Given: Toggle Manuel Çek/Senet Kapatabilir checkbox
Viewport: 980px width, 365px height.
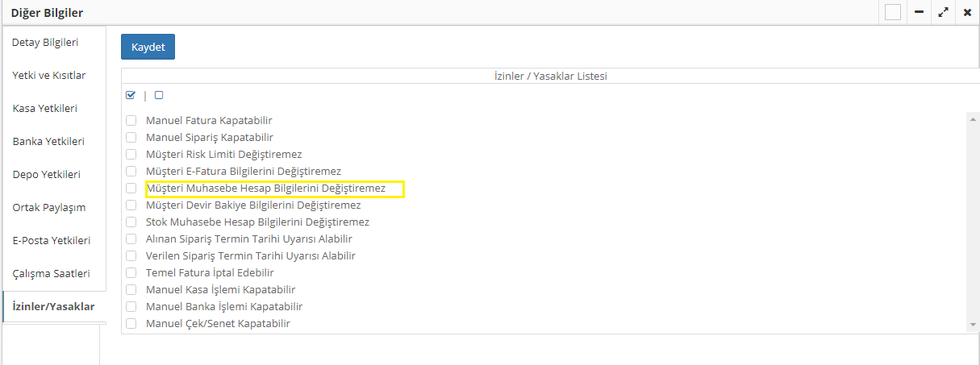Looking at the screenshot, I should point(131,324).
